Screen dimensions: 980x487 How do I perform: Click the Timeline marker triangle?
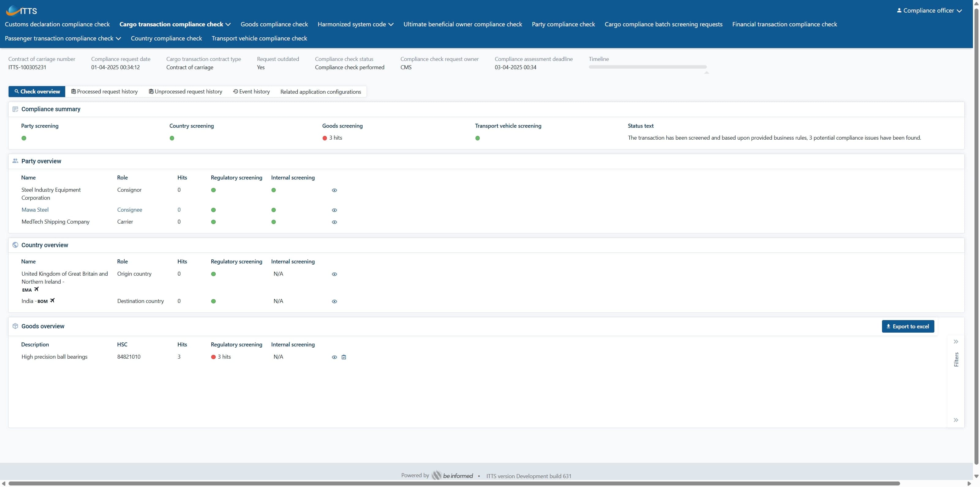[x=706, y=72]
